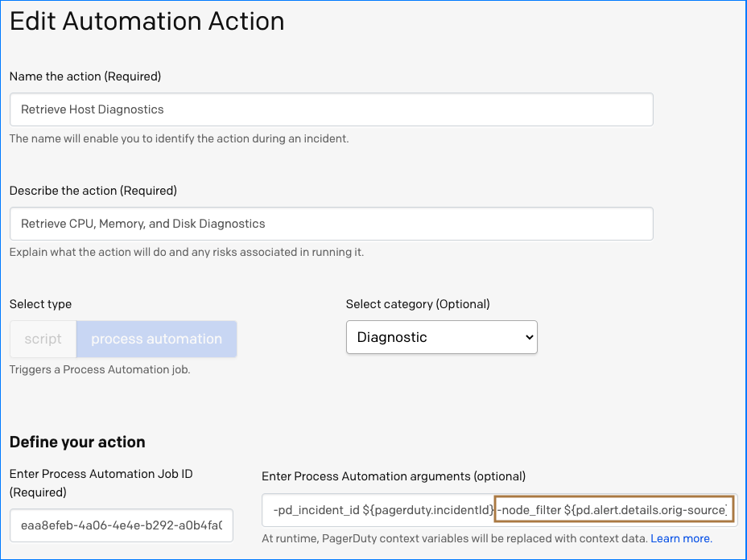
Task: Open the 'Learn more.' link
Action: click(681, 538)
